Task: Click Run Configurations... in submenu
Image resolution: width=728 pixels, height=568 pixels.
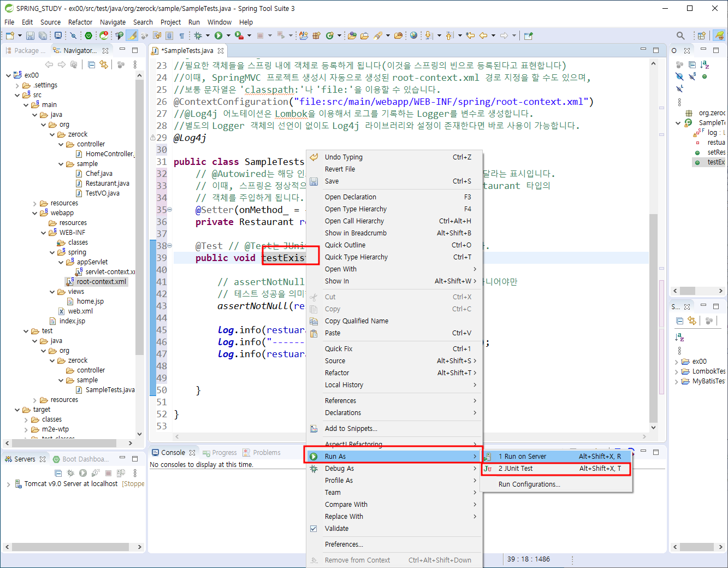Action: point(556,484)
